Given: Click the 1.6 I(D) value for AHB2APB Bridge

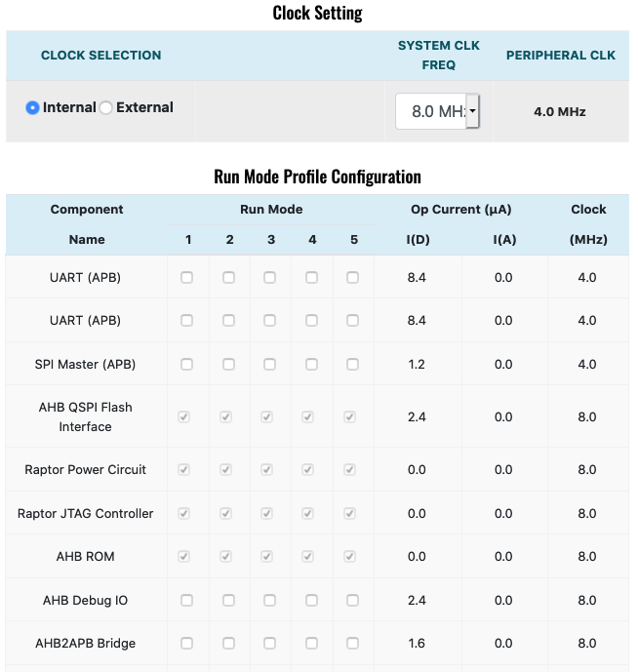Looking at the screenshot, I should (417, 644).
